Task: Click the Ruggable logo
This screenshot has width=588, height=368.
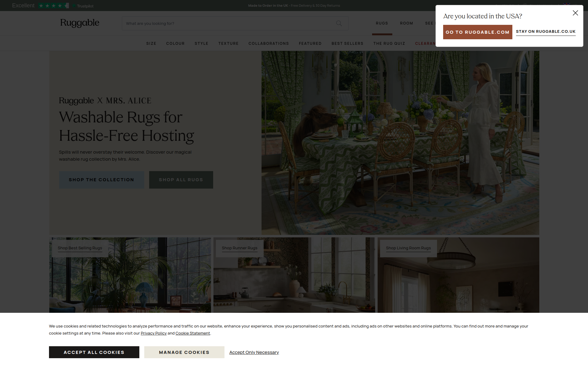Action: pos(80,23)
